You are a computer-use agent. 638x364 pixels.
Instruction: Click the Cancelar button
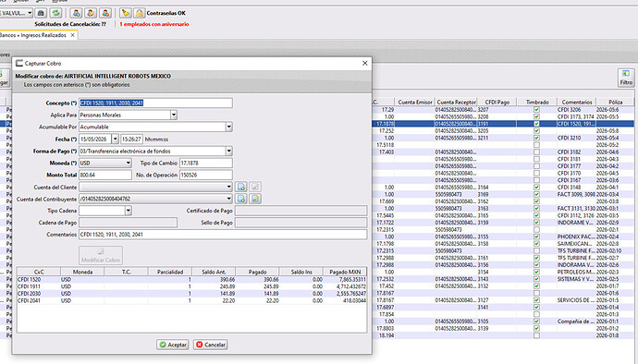click(x=211, y=345)
